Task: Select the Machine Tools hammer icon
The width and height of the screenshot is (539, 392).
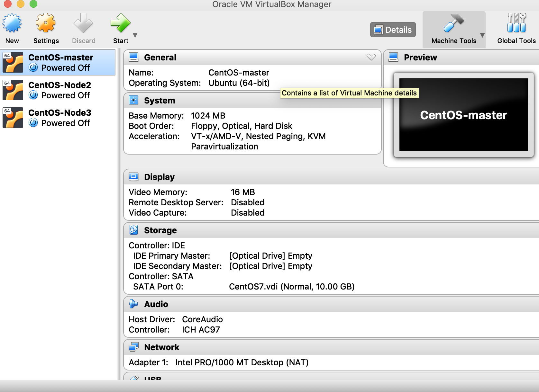Action: click(x=454, y=23)
